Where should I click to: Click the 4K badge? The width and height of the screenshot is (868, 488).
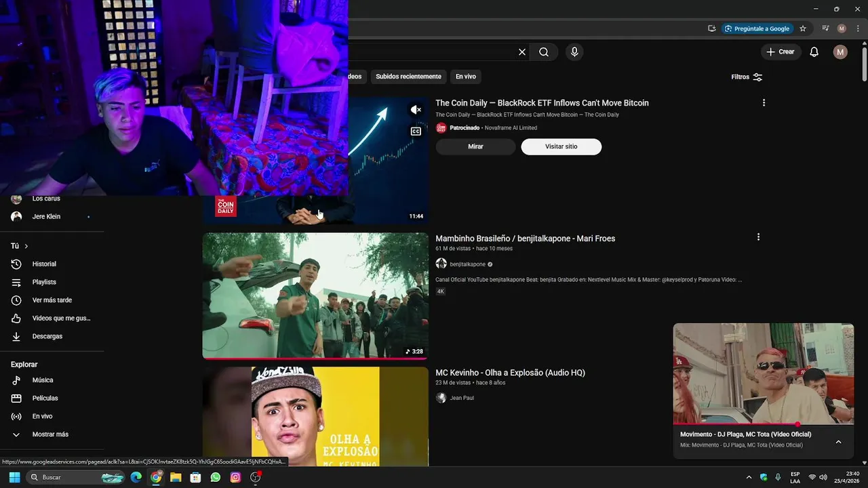(x=440, y=291)
